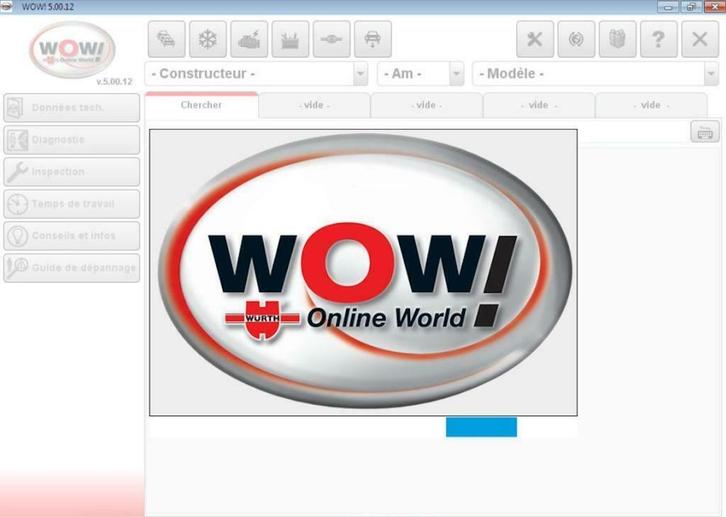
Task: Open Temps de travail section
Action: (x=72, y=204)
